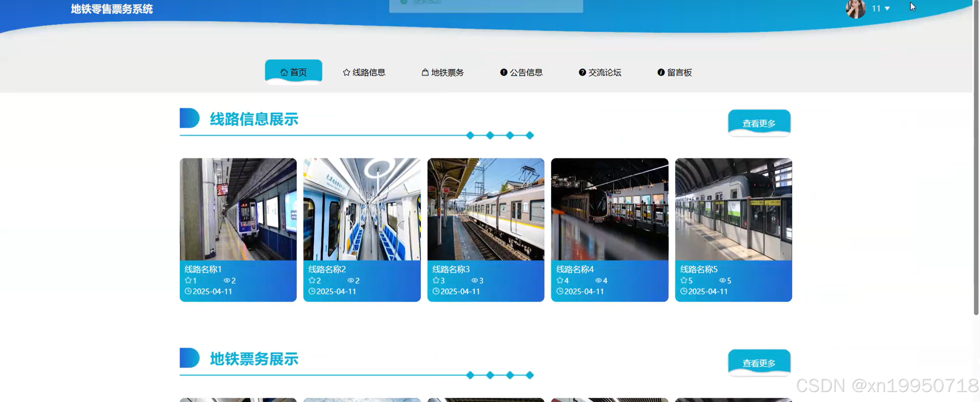
Task: Click the info icon beside 留言板
Action: coord(661,72)
